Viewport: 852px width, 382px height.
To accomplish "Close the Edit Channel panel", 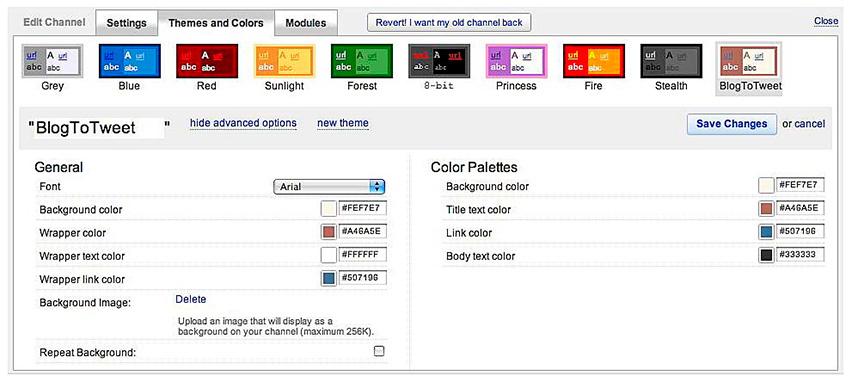I will (826, 21).
